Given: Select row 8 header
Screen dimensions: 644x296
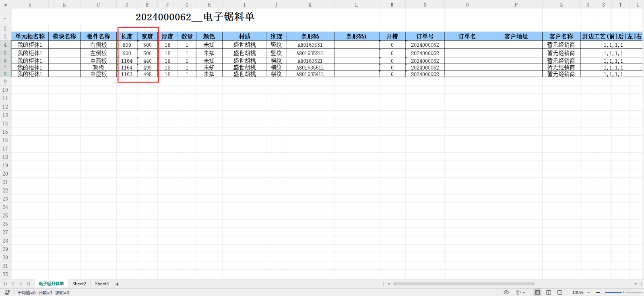Looking at the screenshot, I should pos(5,74).
